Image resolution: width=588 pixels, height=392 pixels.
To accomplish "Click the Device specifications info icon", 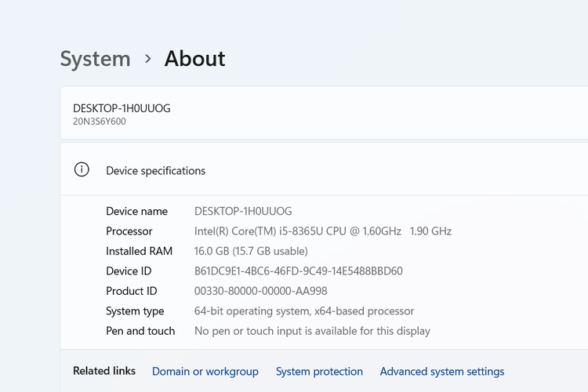I will pos(82,170).
